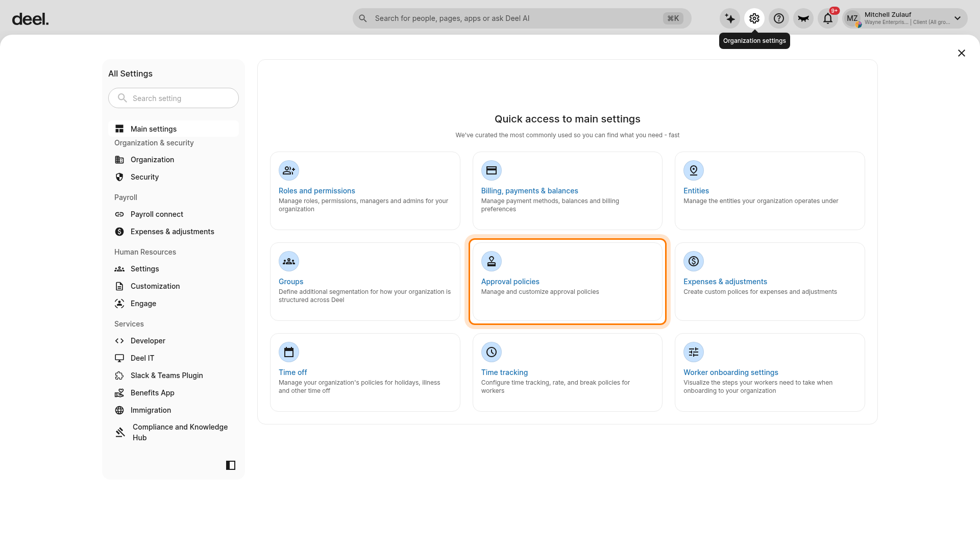The height and width of the screenshot is (551, 980).
Task: Open Expenses & adjustments in sidebar
Action: pyautogui.click(x=174, y=232)
